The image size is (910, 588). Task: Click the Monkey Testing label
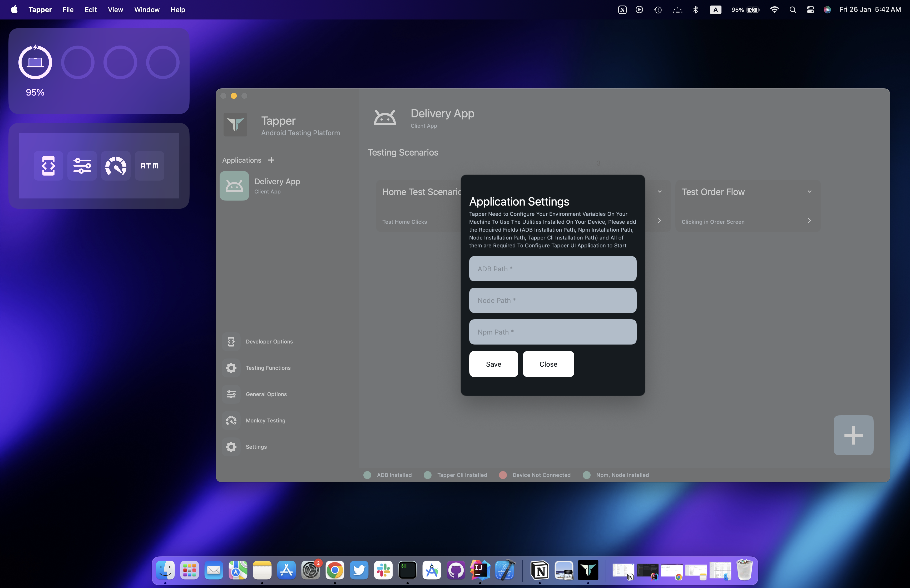pos(265,420)
